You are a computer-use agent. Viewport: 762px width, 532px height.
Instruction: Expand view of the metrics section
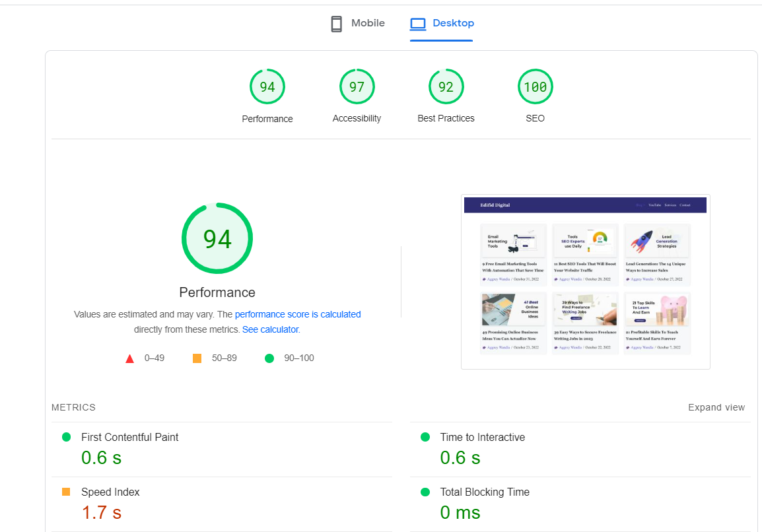click(716, 407)
